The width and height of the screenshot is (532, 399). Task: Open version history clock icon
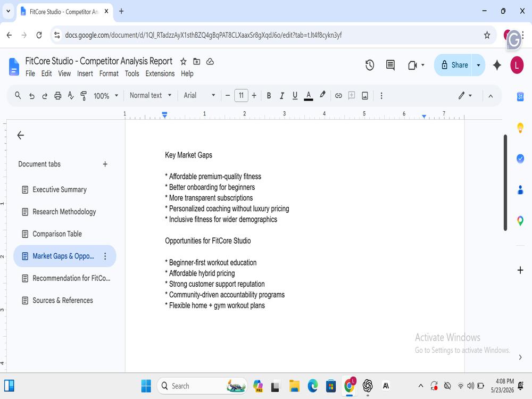(370, 65)
